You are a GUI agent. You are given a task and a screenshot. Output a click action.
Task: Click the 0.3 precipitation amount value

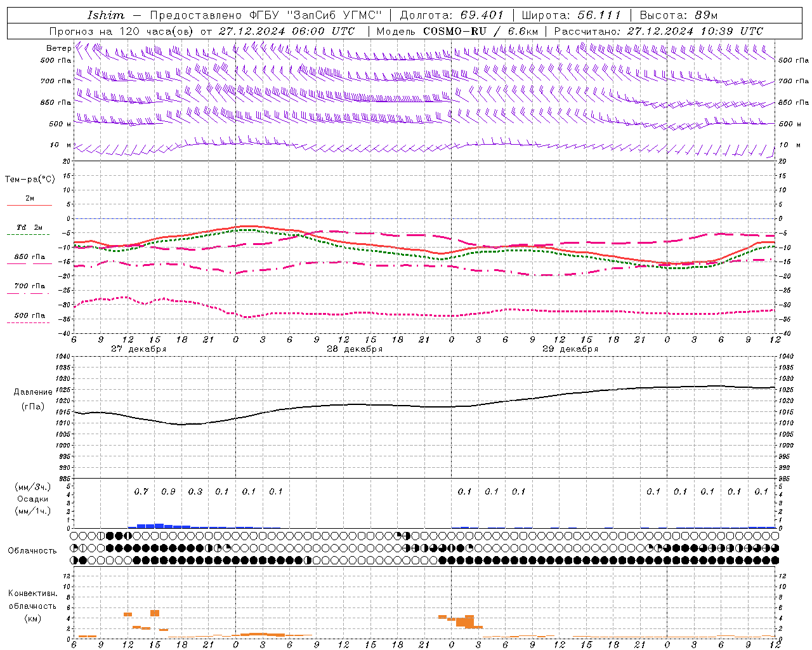[195, 491]
